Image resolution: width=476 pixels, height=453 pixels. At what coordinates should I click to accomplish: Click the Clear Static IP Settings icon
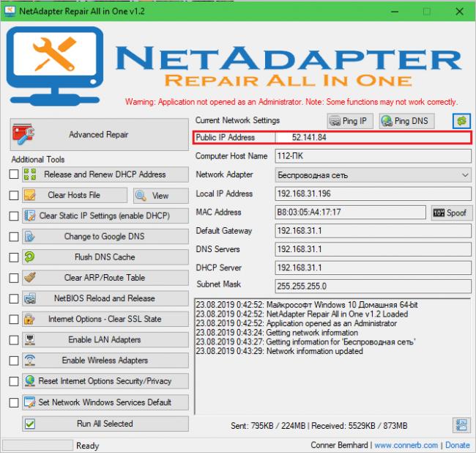30,216
